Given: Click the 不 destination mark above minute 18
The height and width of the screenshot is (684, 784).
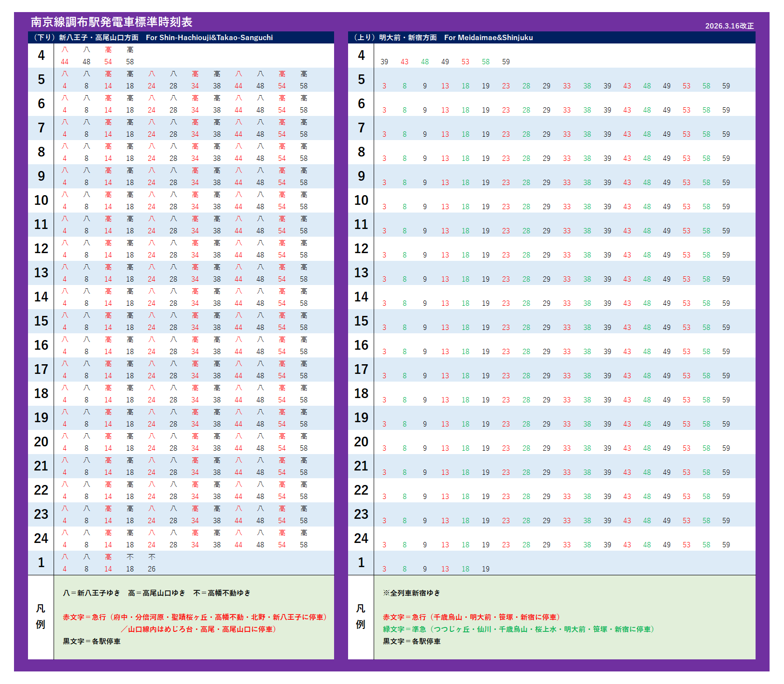Looking at the screenshot, I should [x=130, y=557].
